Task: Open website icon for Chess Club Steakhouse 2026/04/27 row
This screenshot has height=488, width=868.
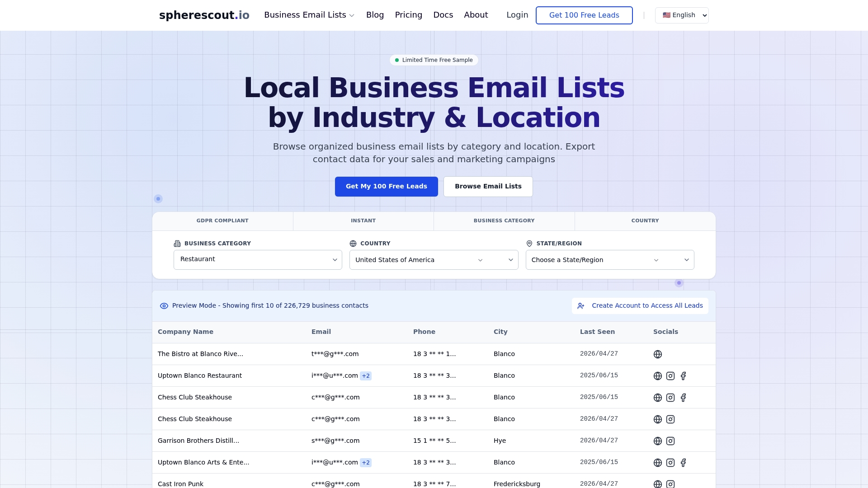Action: (x=658, y=419)
